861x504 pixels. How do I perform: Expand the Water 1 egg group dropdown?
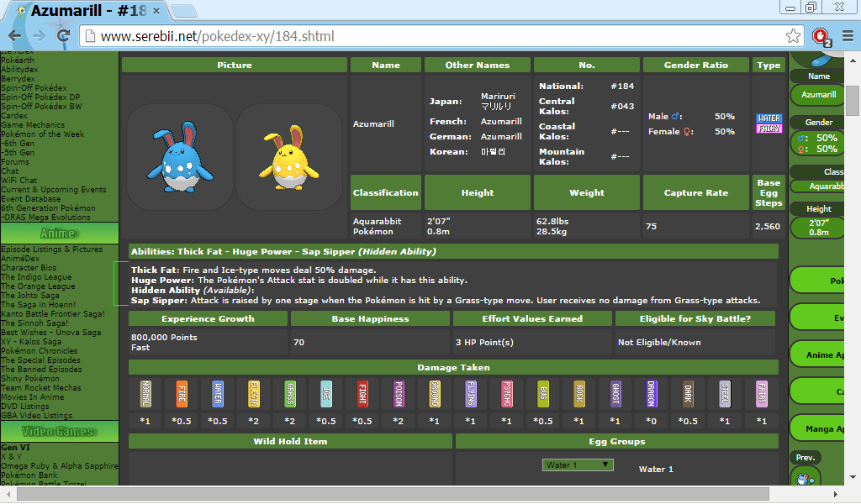pos(578,465)
